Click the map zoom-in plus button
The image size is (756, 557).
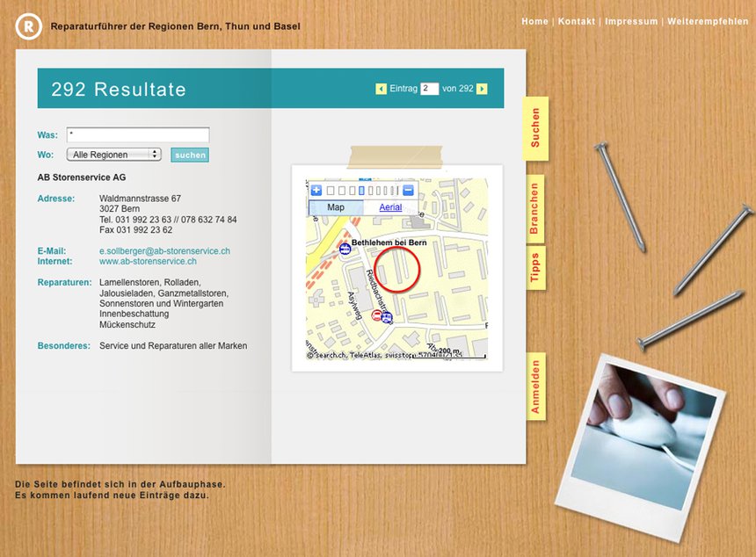(x=316, y=190)
